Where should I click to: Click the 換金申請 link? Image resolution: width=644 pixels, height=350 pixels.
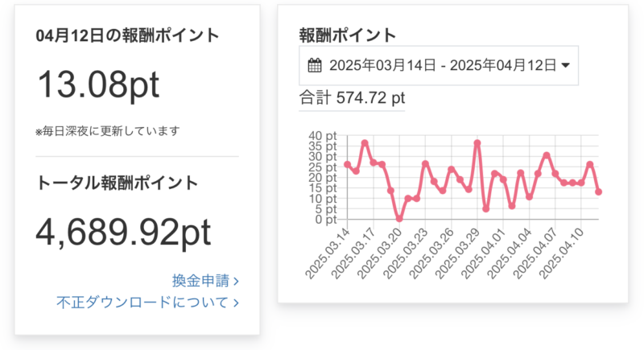click(x=200, y=281)
